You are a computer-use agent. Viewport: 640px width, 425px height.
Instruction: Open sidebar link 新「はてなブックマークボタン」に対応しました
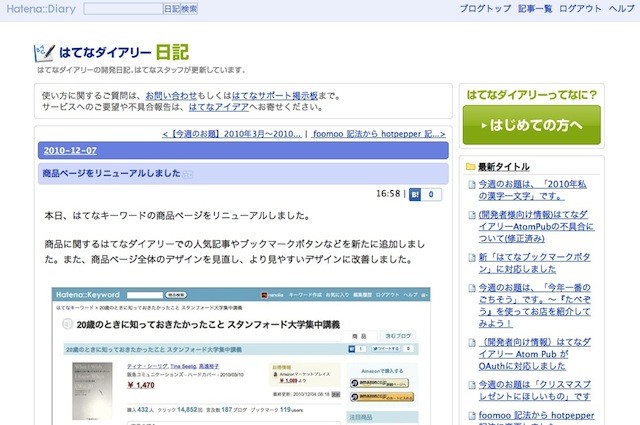[x=535, y=263]
